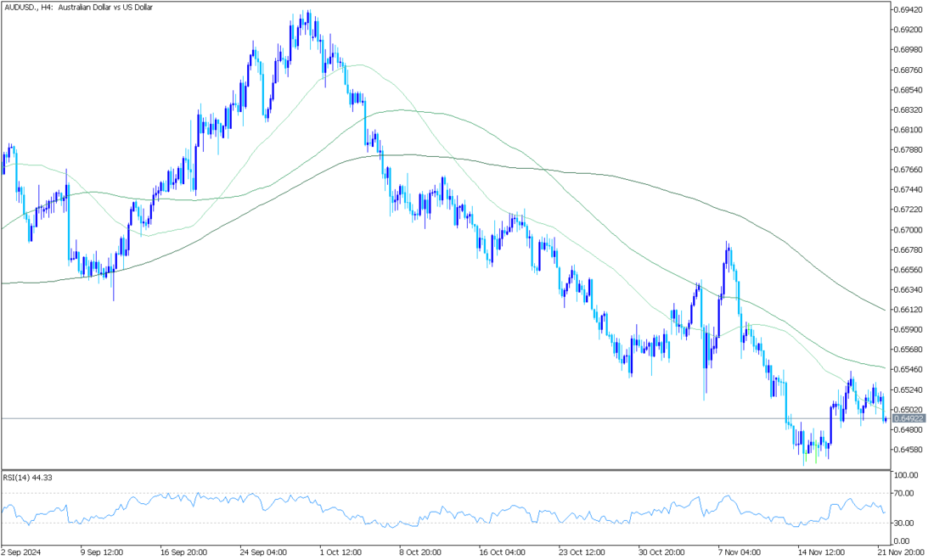
Task: Click the 0.66560 price axis label
Action: click(x=909, y=270)
